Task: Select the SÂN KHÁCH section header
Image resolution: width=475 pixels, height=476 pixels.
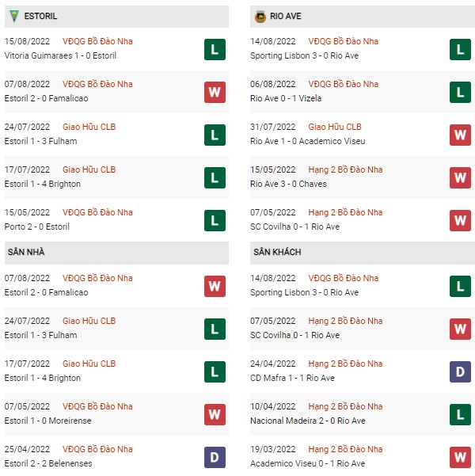Action: tap(363, 253)
